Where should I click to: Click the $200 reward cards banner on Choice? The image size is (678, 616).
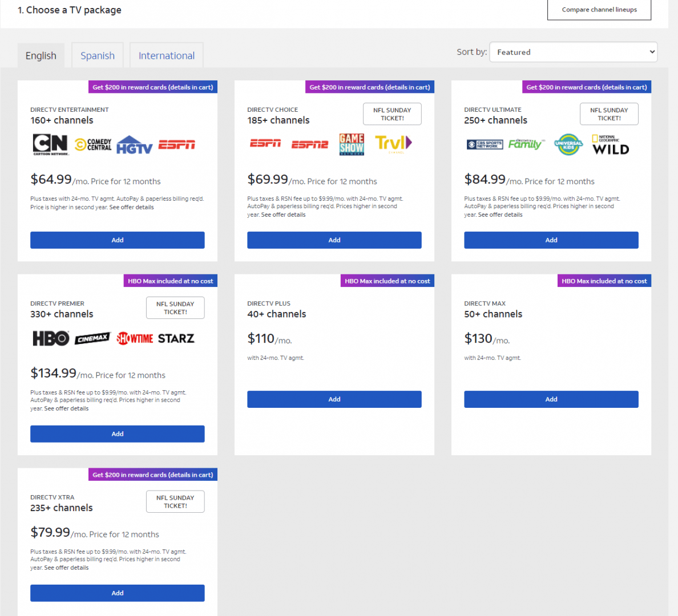(x=370, y=87)
